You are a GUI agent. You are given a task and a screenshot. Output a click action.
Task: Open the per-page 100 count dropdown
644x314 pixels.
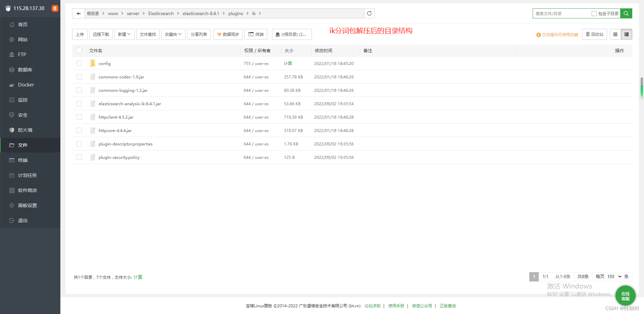[x=614, y=276]
